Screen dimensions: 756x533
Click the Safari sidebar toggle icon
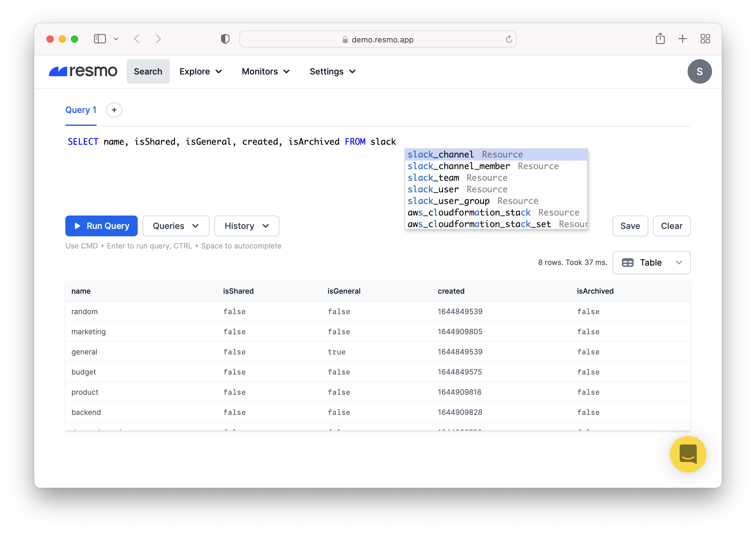100,39
